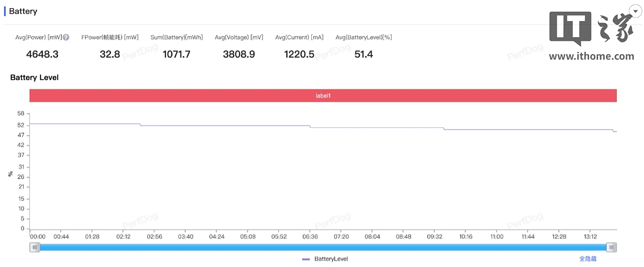Click the IT之家 logo
Image resolution: width=644 pixels, height=267 pixels.
pyautogui.click(x=591, y=28)
